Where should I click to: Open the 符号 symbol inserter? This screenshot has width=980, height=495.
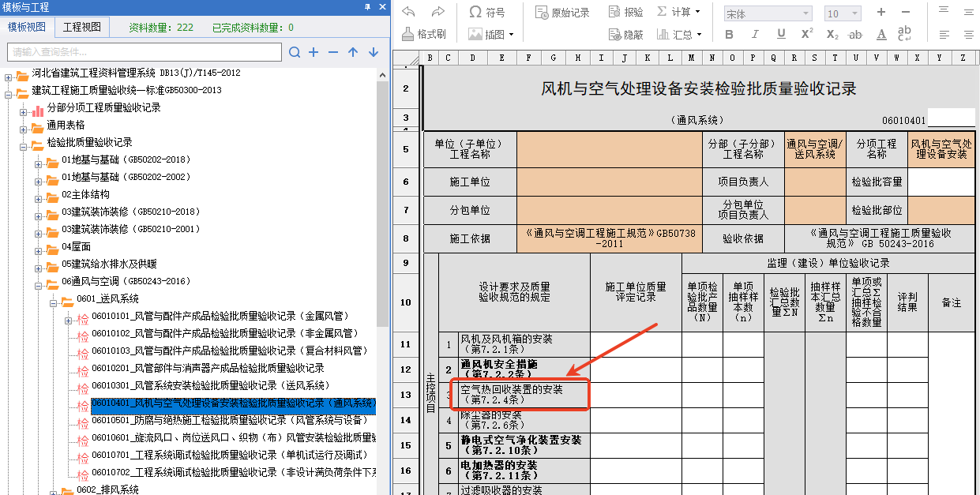tap(487, 12)
